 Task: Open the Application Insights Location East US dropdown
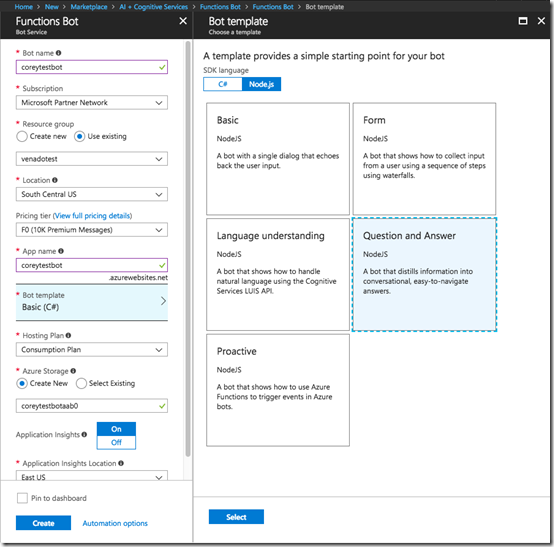point(92,476)
